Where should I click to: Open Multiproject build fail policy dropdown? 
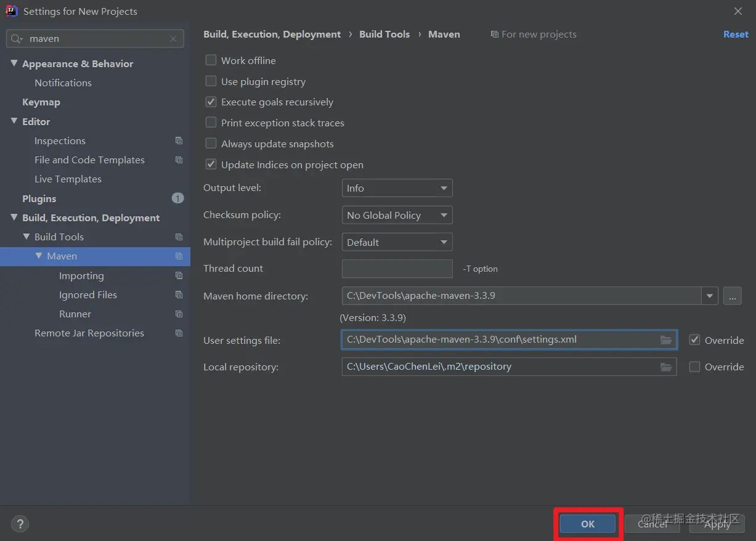[x=397, y=242]
